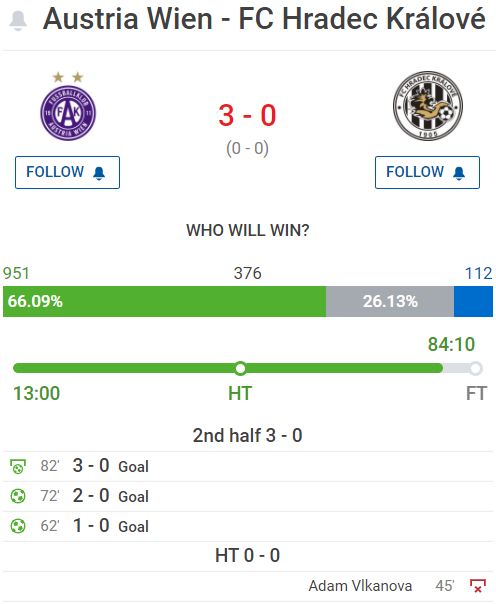Click the green match progress bar
Screen dimensions: 496x604
tap(228, 368)
